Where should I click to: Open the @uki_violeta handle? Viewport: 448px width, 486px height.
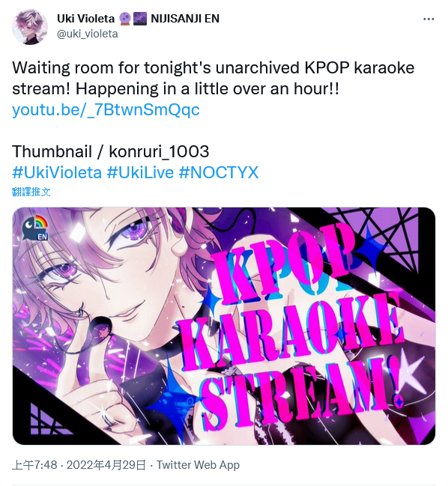[x=87, y=34]
